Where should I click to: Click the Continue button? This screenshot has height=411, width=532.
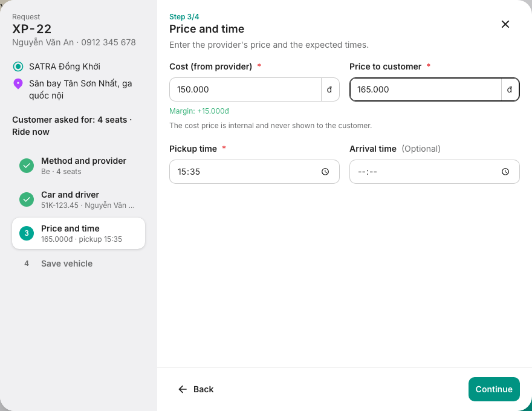pos(494,389)
